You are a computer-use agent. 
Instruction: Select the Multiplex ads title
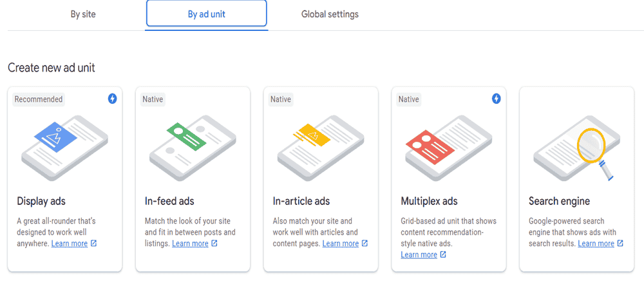(x=429, y=201)
